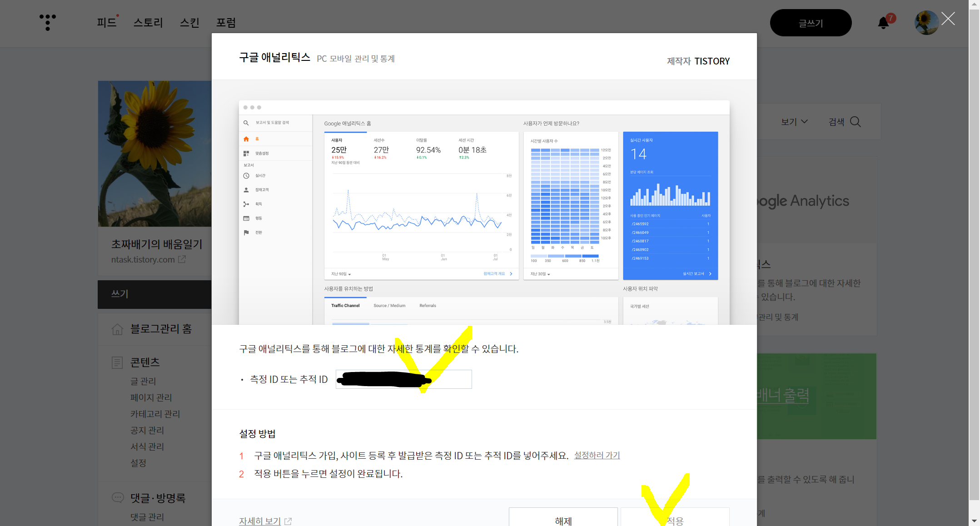Open 카테고리 관리 in sidebar
The width and height of the screenshot is (980, 526).
155,414
